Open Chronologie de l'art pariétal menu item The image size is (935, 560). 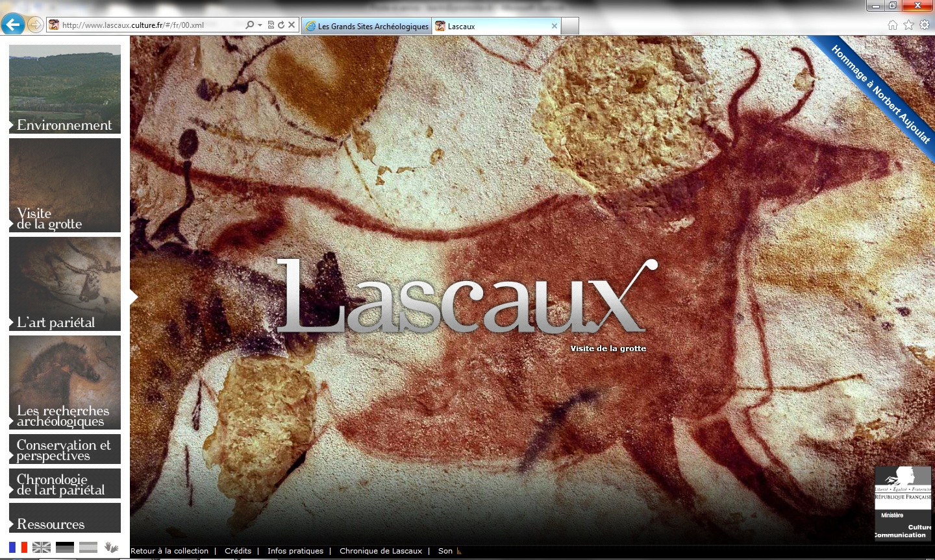[x=65, y=483]
